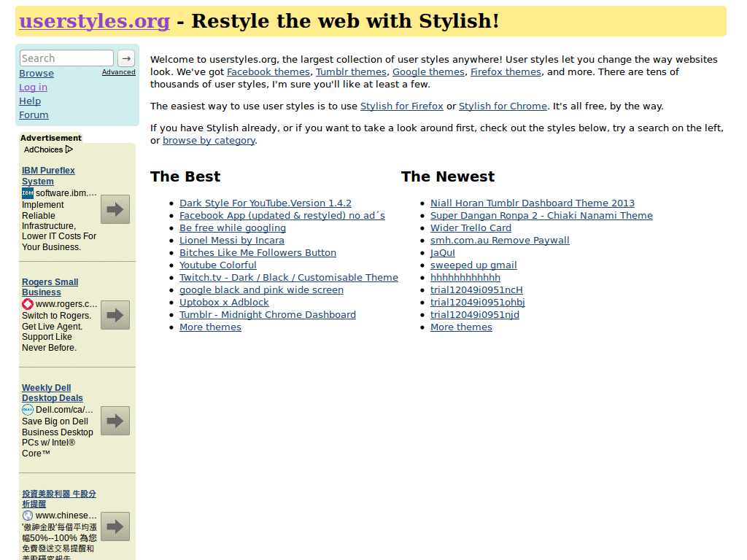Open Be free while googling style
The width and height of the screenshot is (747, 560).
click(x=233, y=228)
